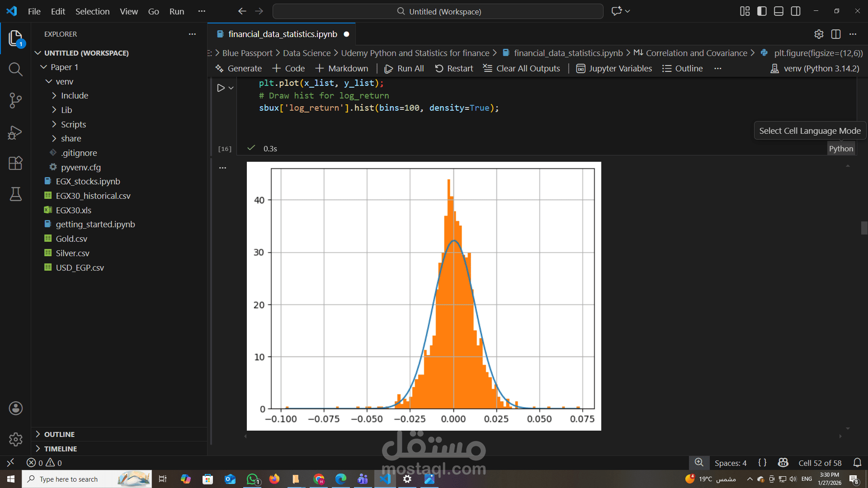Toggle the bottom Panel layout

[778, 11]
